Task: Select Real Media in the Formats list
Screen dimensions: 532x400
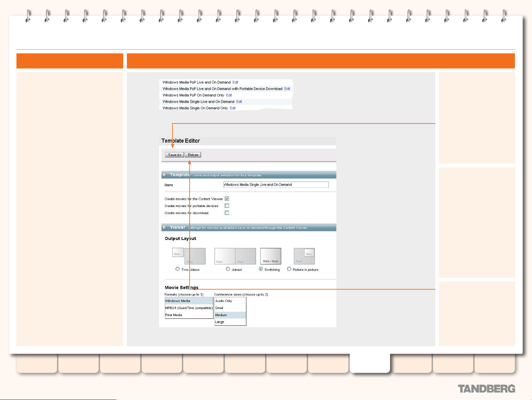Action: click(x=189, y=315)
